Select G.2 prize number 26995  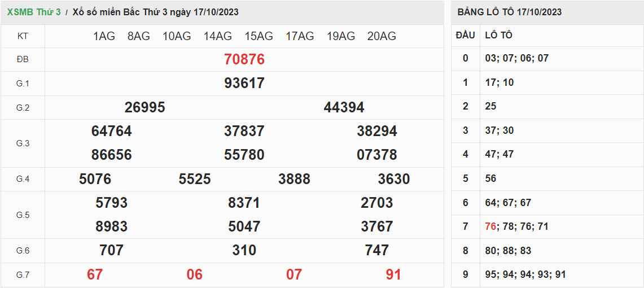click(x=144, y=107)
